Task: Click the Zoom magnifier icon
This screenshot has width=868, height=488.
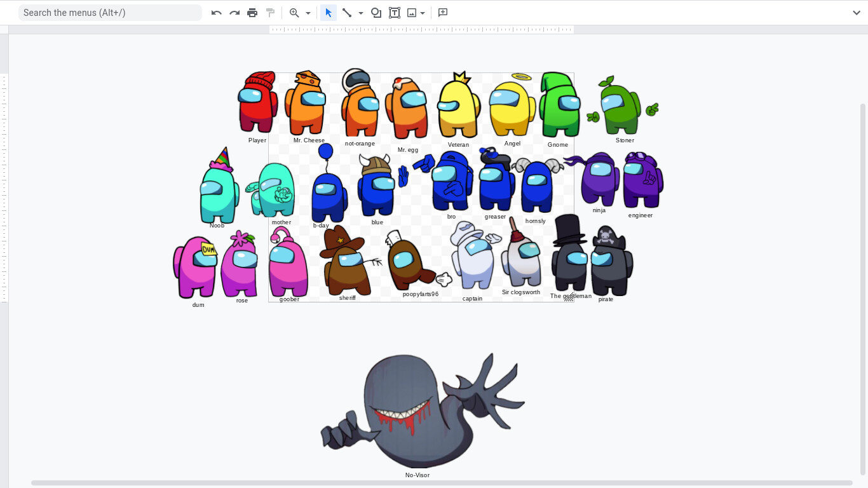Action: [x=294, y=12]
